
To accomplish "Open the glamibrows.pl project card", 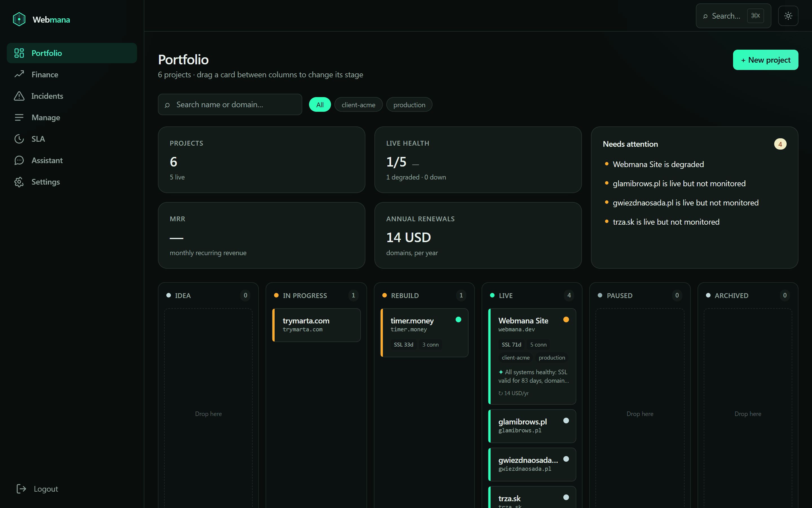I will pyautogui.click(x=532, y=426).
